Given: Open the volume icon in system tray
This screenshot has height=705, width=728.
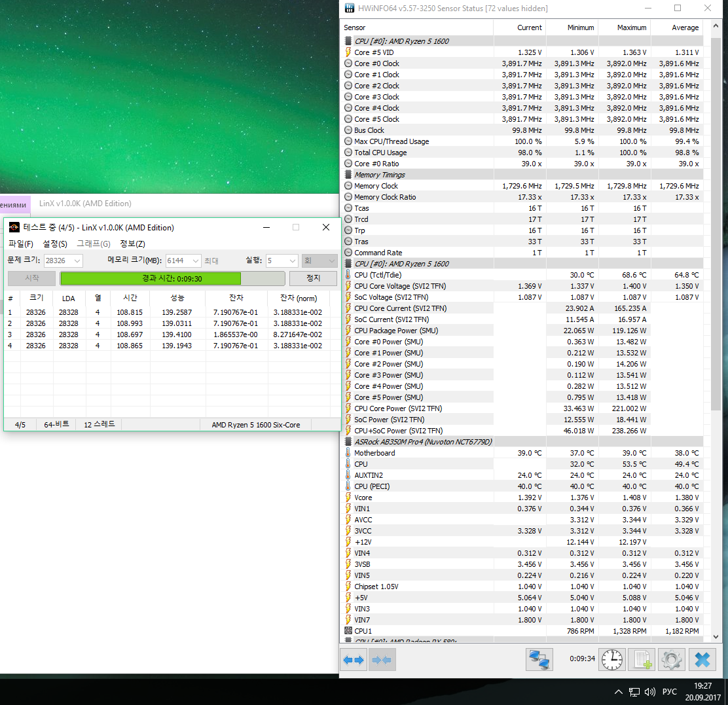Looking at the screenshot, I should coord(650,691).
